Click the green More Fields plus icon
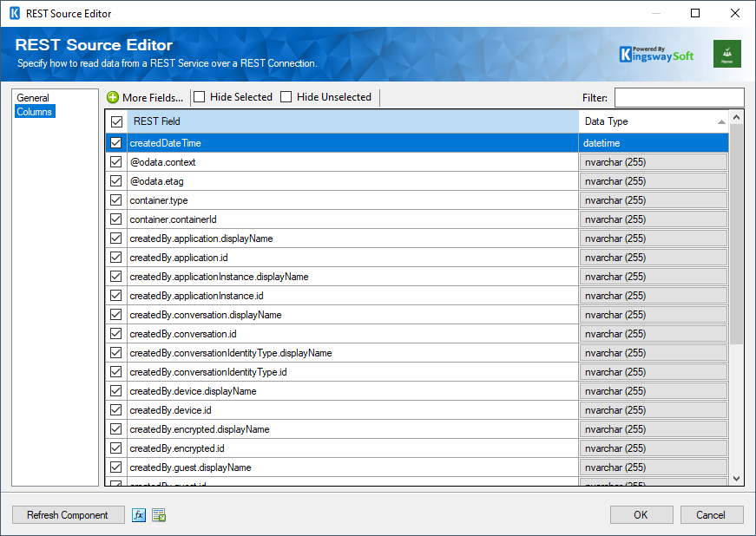 pyautogui.click(x=113, y=97)
